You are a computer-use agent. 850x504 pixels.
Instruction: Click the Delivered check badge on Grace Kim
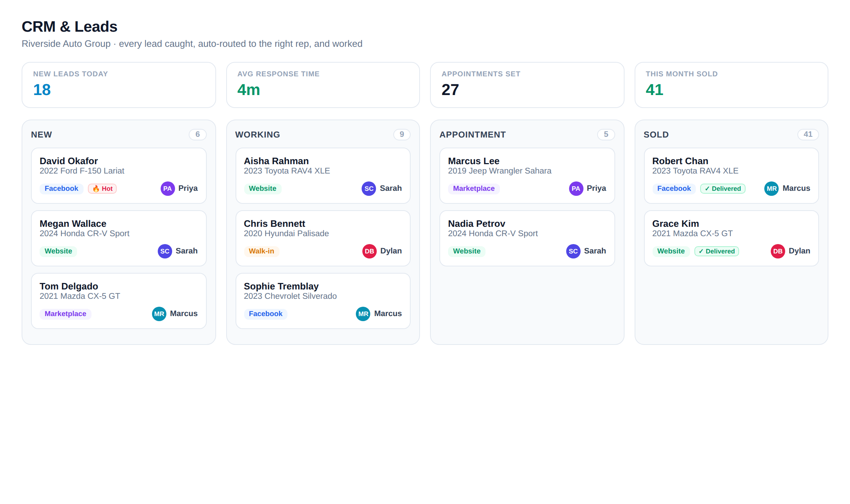716,251
